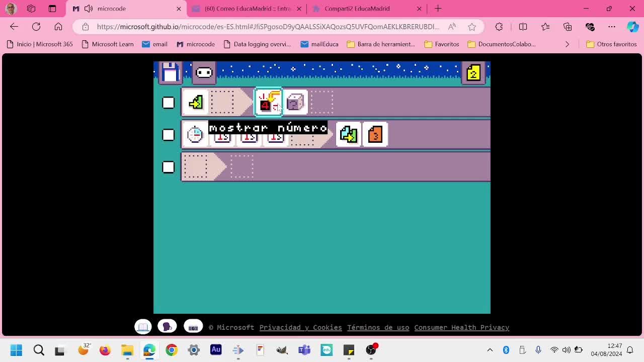Screen dimensions: 644x362
Task: Click the camera screenshot icon in footer
Action: click(x=193, y=327)
